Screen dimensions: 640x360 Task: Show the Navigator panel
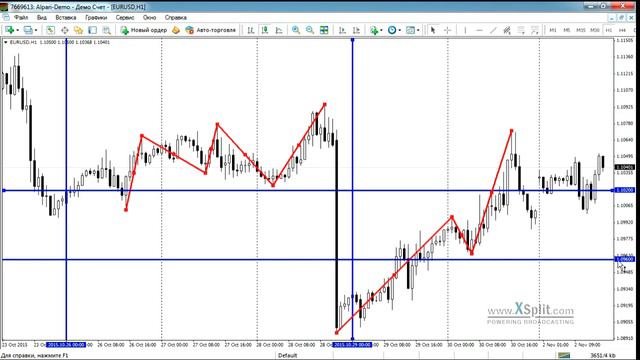(78, 30)
